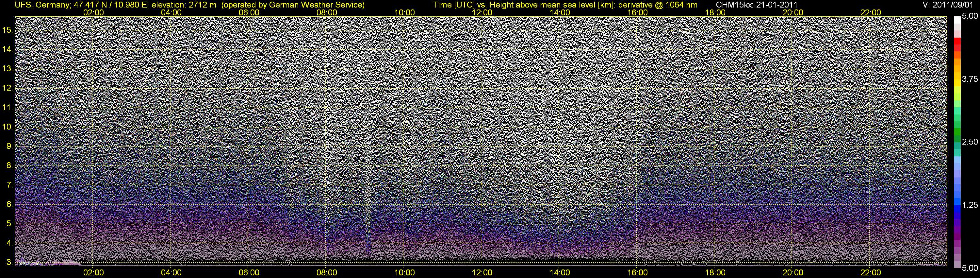Click the height label "12." on the height axis
The width and height of the screenshot is (980, 278).
pos(8,88)
